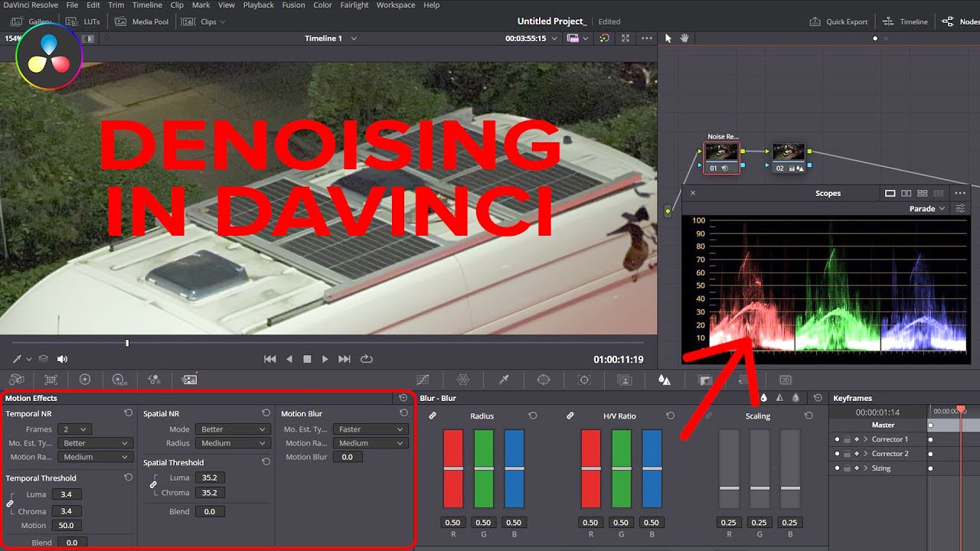The image size is (980, 551).
Task: Adjust the green H/V Ratio slider
Action: [621, 468]
